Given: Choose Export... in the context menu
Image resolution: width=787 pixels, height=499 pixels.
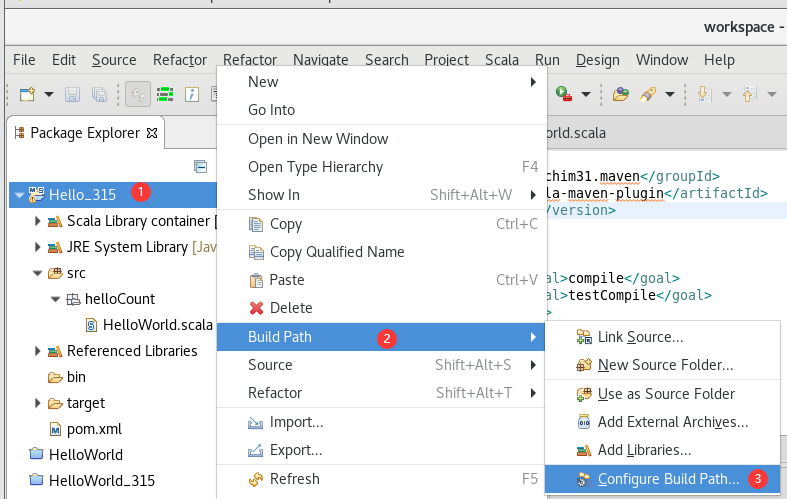Looking at the screenshot, I should tap(381, 450).
